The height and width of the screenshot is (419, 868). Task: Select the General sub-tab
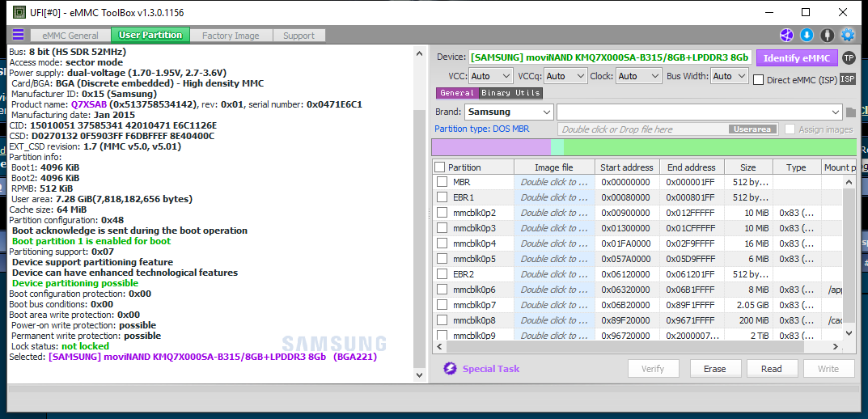tap(457, 93)
